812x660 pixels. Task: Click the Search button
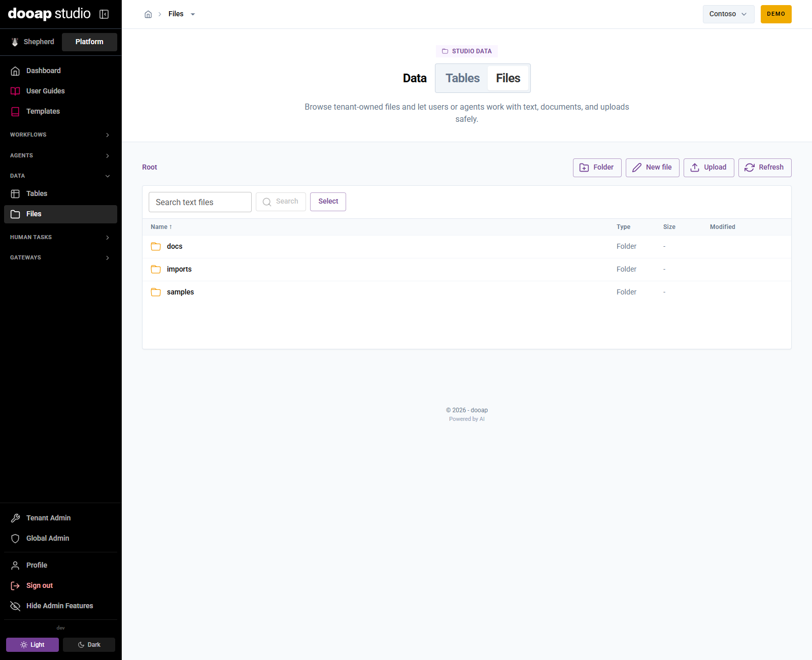click(281, 202)
